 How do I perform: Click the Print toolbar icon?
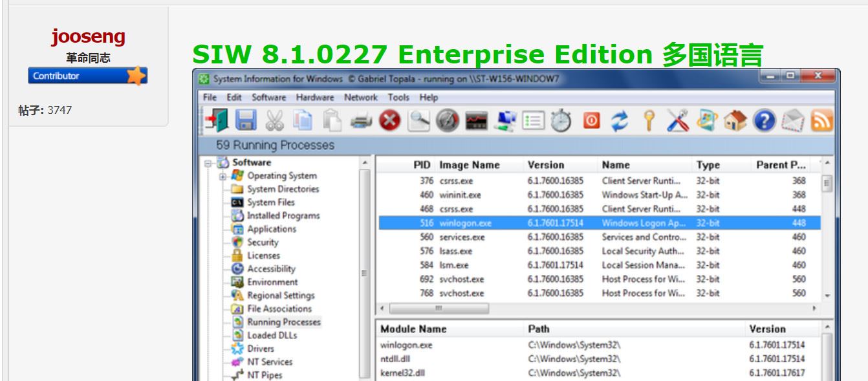(361, 120)
